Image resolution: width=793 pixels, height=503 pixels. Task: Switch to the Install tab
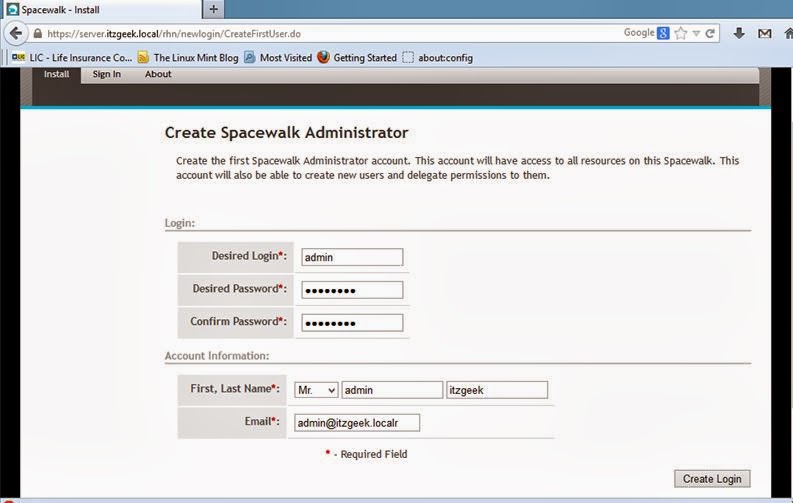[56, 74]
